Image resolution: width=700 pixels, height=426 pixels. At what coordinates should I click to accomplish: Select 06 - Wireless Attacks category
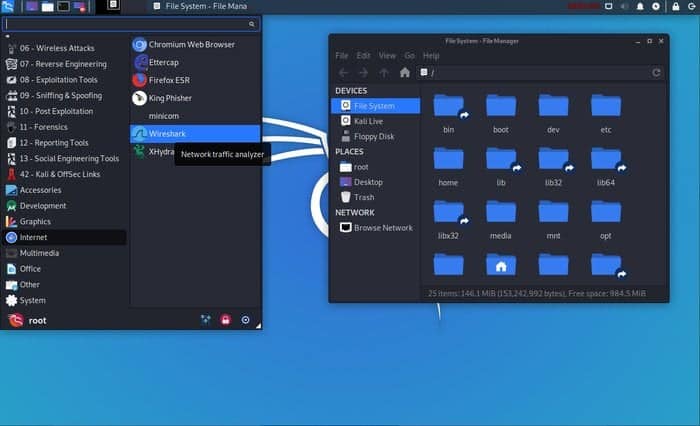point(65,48)
